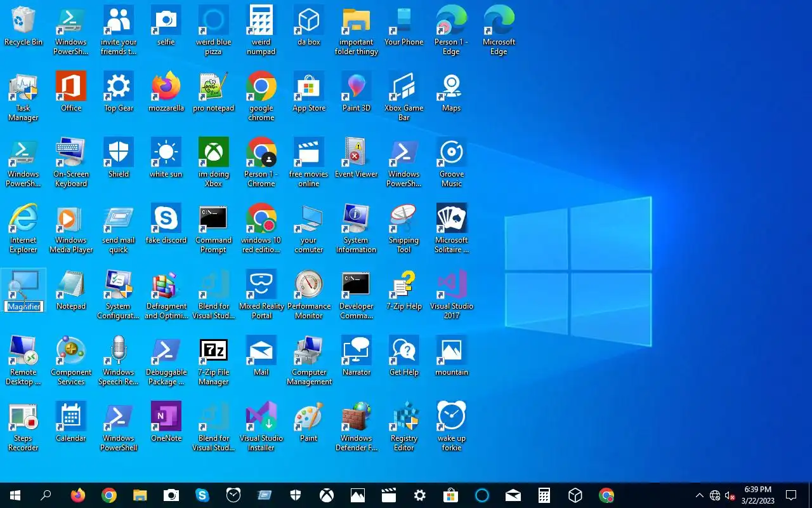Viewport: 812px width, 508px height.
Task: Open the 'free movies online' shortcut
Action: [x=309, y=163]
